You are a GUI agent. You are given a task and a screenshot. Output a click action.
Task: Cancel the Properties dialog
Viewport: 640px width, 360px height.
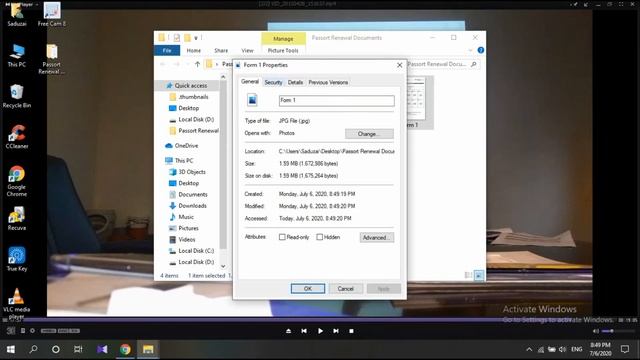(x=345, y=289)
